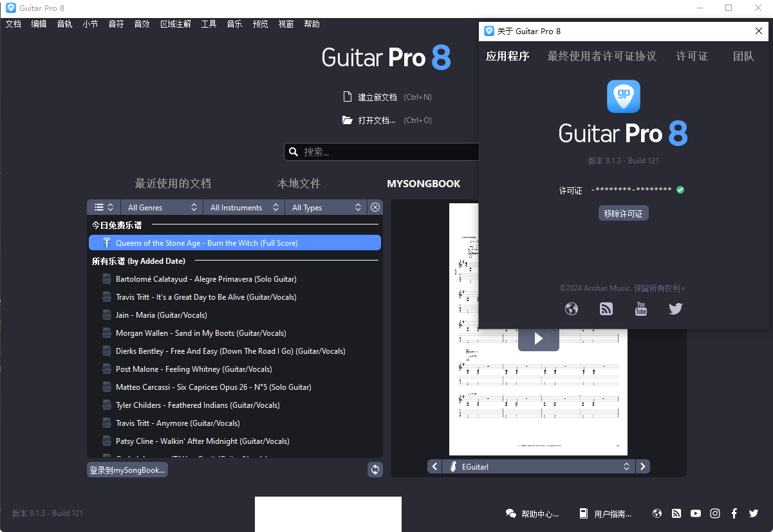773x532 pixels.
Task: Play the score preview
Action: (539, 338)
